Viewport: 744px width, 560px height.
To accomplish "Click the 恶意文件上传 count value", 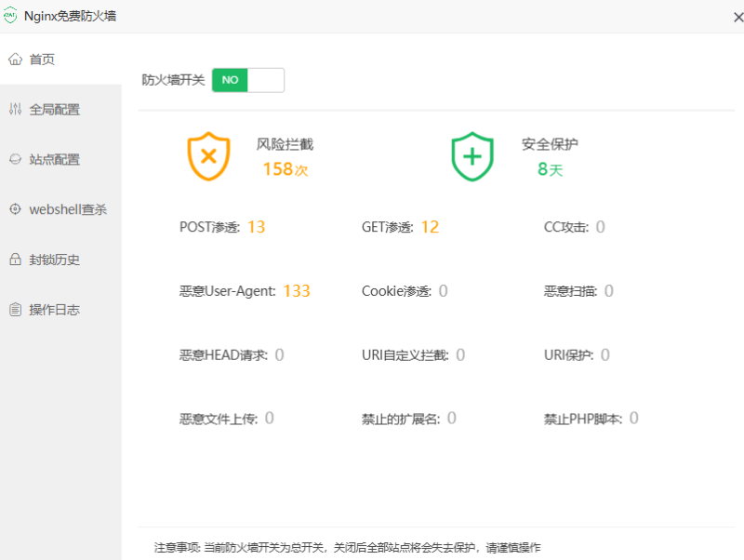I will point(269,418).
